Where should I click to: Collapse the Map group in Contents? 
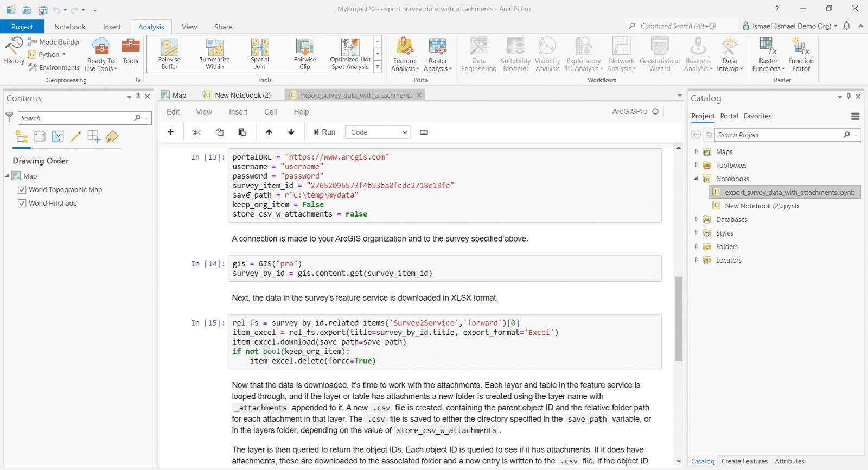[x=7, y=176]
